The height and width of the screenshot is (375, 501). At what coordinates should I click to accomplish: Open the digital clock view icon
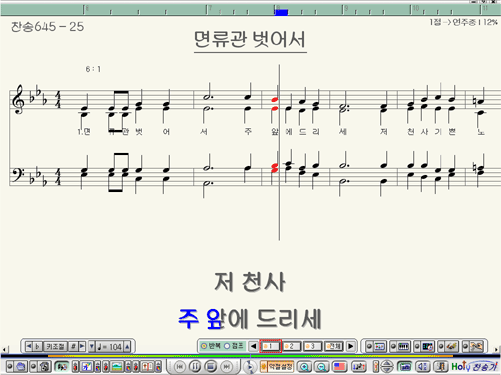coord(427,346)
